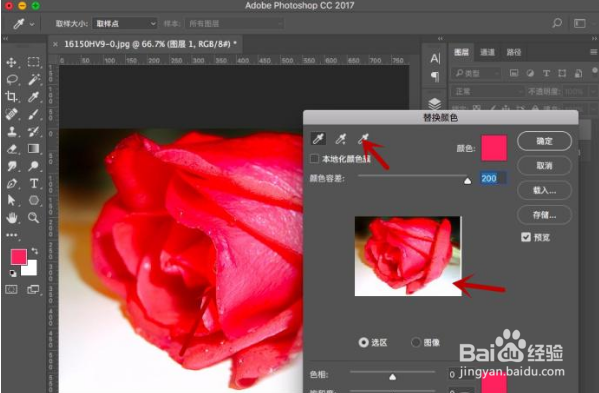
Task: Open the layer 类型 filter dropdown
Action: click(476, 73)
